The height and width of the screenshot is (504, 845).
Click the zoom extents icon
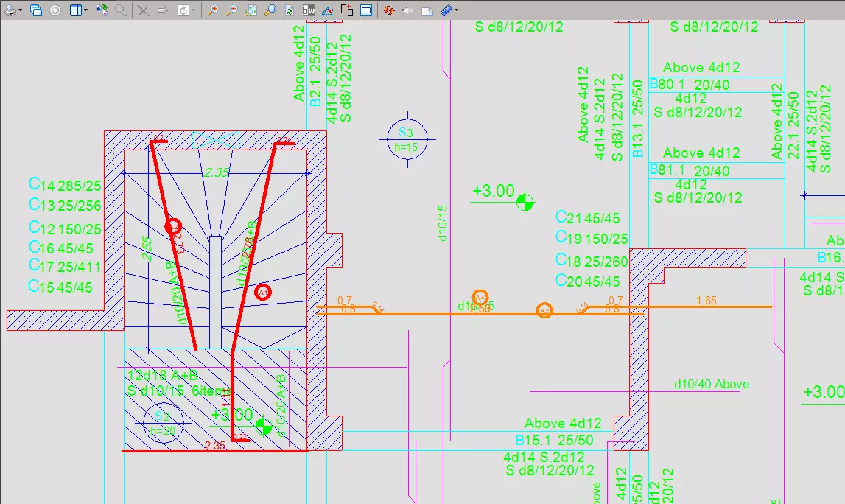[251, 10]
